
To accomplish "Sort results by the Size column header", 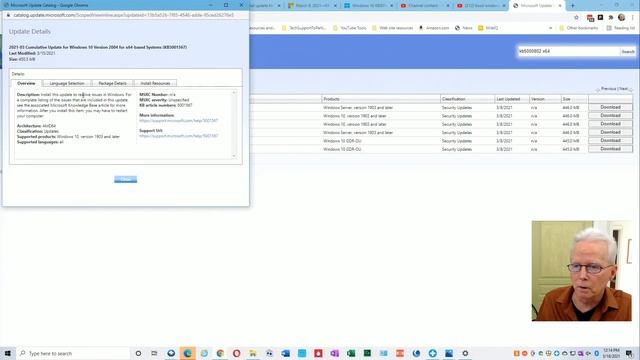I will point(574,99).
